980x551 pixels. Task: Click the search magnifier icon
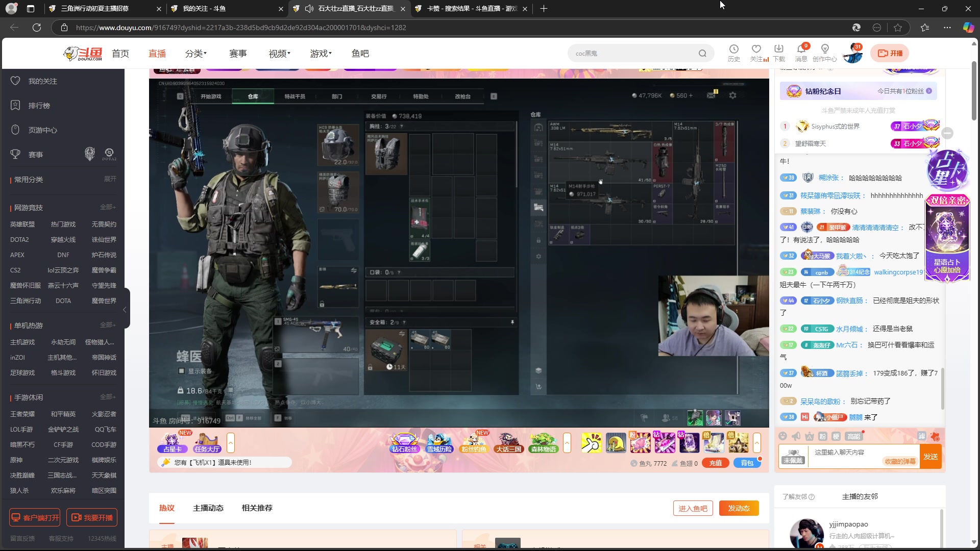[x=703, y=54]
